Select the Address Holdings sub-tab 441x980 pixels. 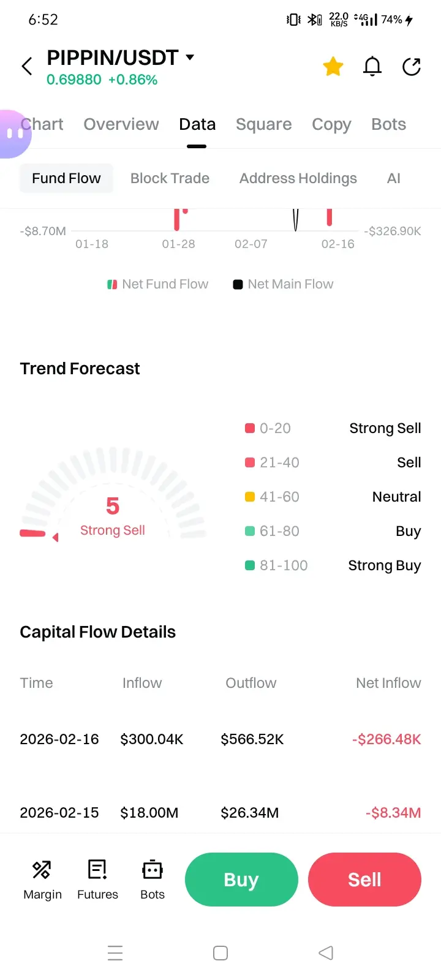click(x=298, y=178)
